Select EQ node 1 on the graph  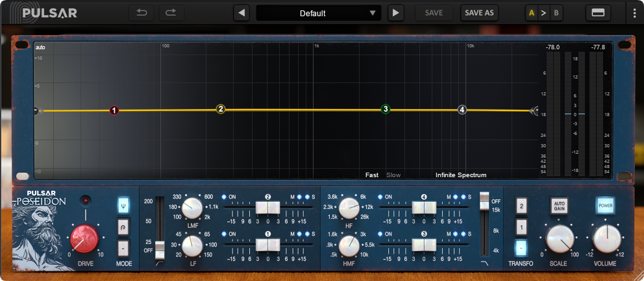[114, 110]
